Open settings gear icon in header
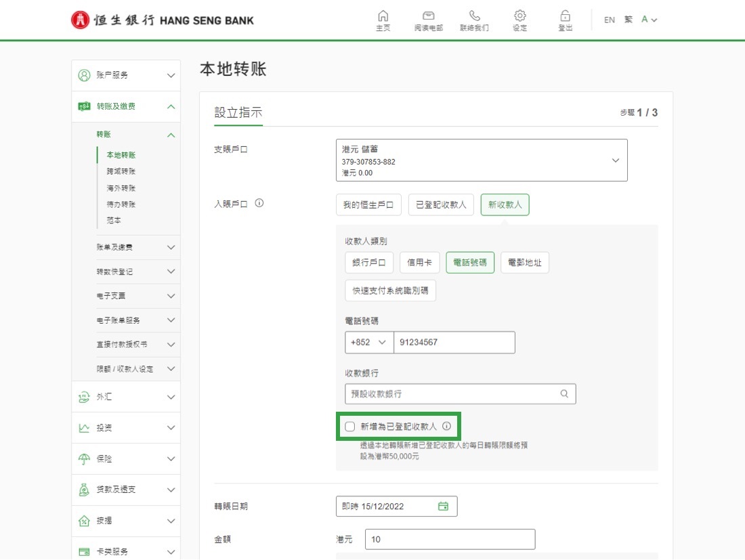This screenshot has height=560, width=745. pos(519,16)
